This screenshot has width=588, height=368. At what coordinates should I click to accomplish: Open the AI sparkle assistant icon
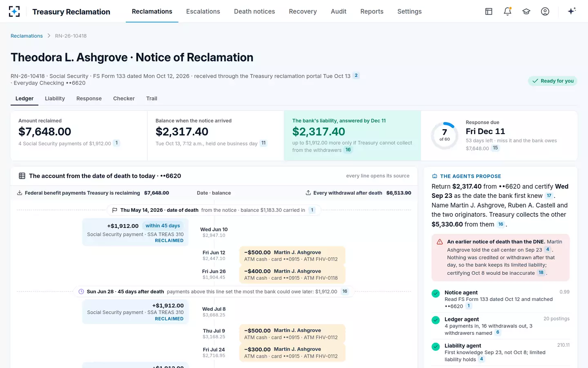(572, 11)
